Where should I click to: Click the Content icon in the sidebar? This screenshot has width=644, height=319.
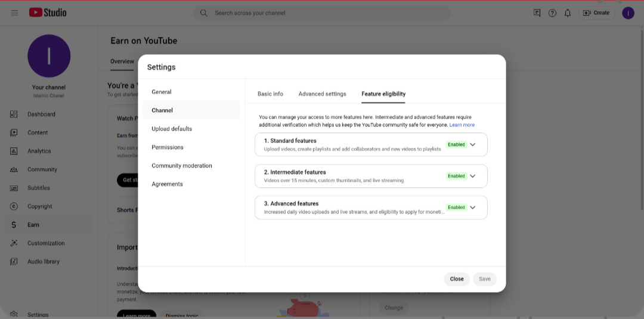click(x=14, y=132)
